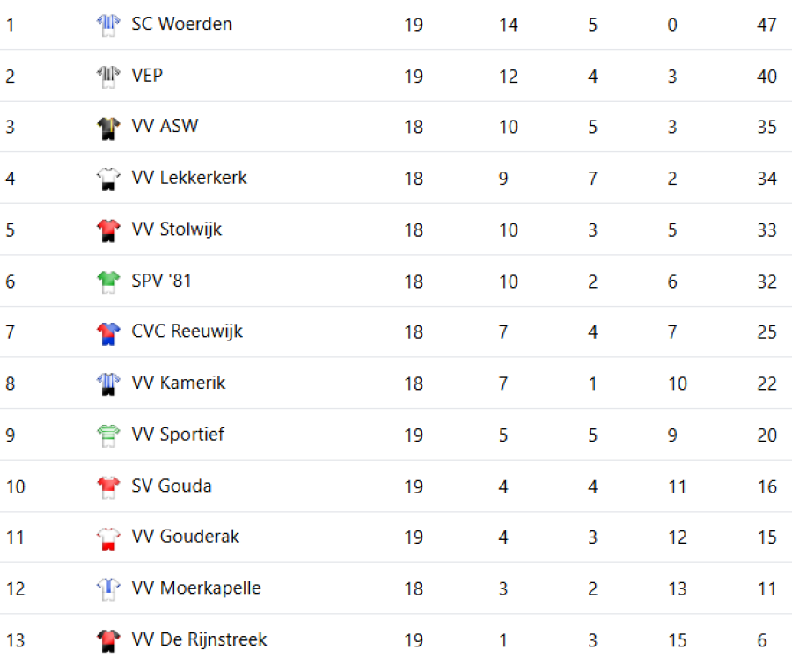Screen dimensions: 792x672
Task: Open the VV Lekkerkerk team page
Action: click(x=189, y=178)
